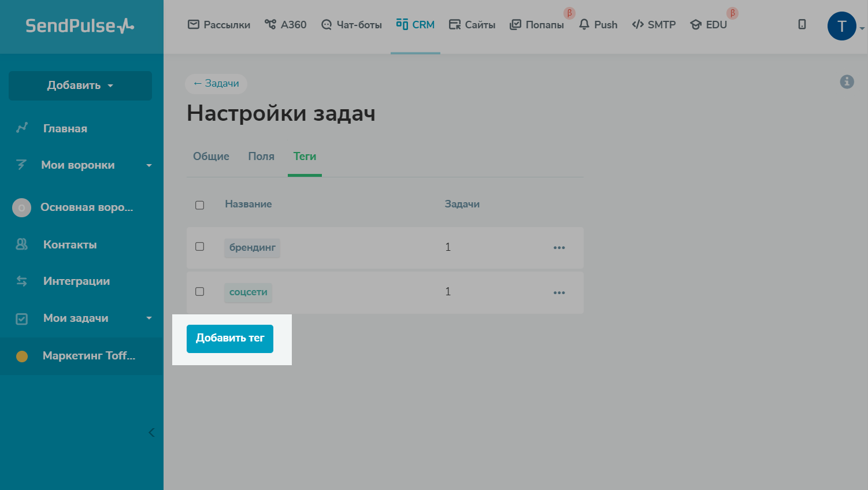This screenshot has width=868, height=490.
Task: Open the mobile device icon in header
Action: pyautogui.click(x=802, y=24)
